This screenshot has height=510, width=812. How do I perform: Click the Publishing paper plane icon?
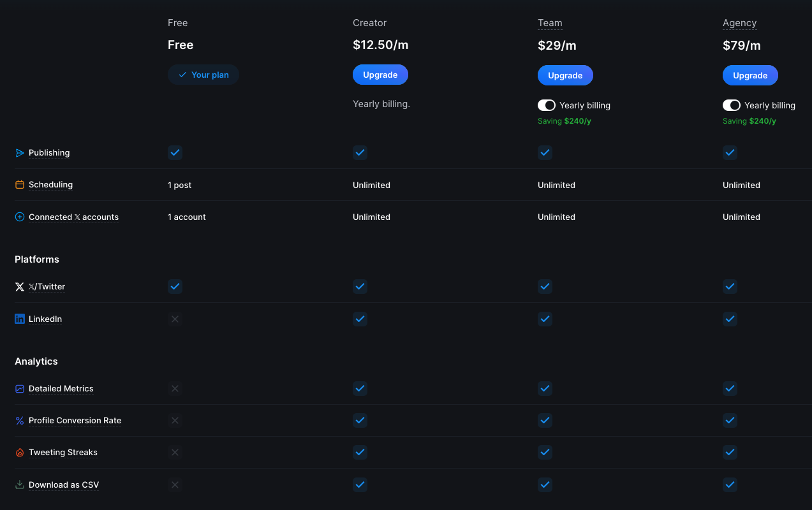20,153
